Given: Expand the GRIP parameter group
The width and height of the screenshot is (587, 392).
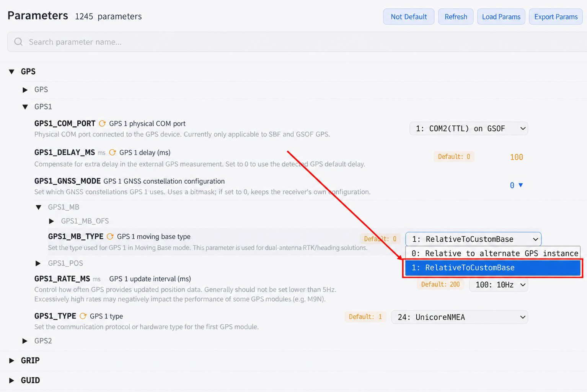Looking at the screenshot, I should (12, 361).
